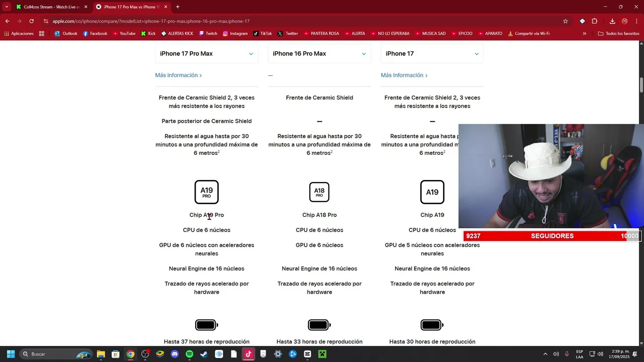Open the Outlook bookmark
This screenshot has width=644, height=362.
click(x=65, y=34)
